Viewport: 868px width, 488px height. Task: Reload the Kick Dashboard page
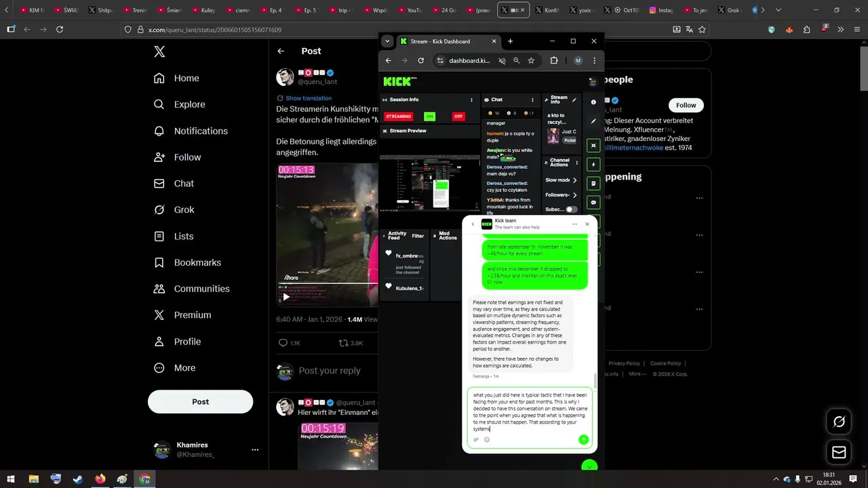420,60
